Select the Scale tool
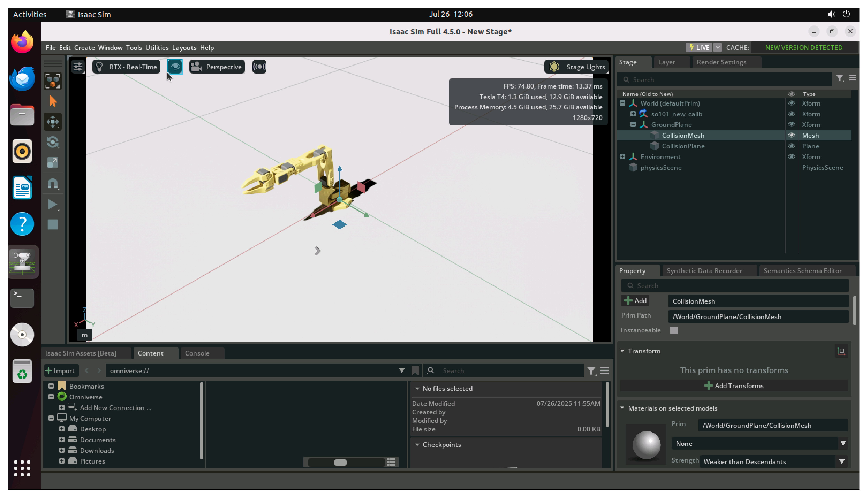This screenshot has height=499, width=868. tap(52, 162)
